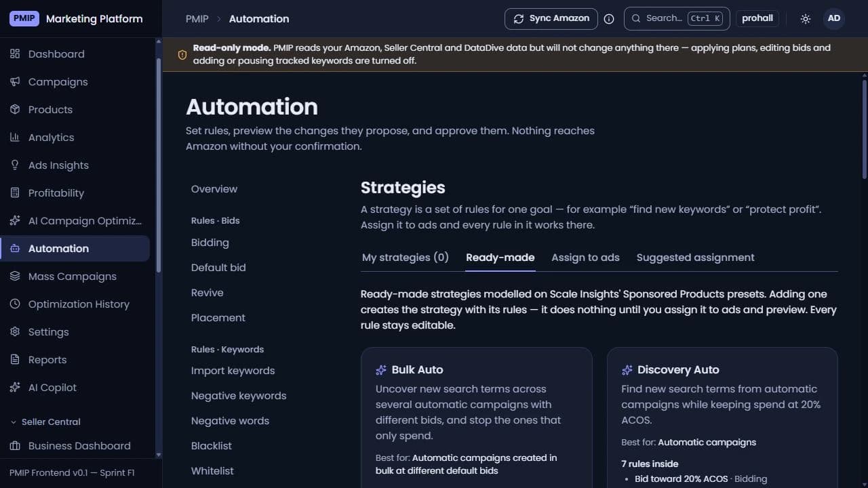Image resolution: width=868 pixels, height=488 pixels.
Task: Open Placement rules
Action: pyautogui.click(x=218, y=318)
